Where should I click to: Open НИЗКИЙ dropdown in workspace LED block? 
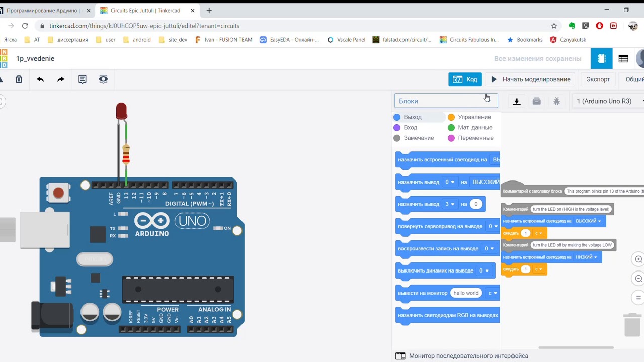click(x=586, y=257)
